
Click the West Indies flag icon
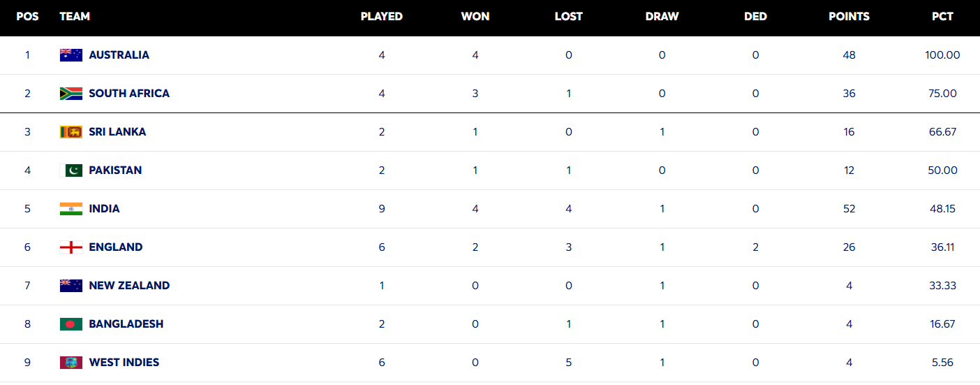tap(71, 363)
